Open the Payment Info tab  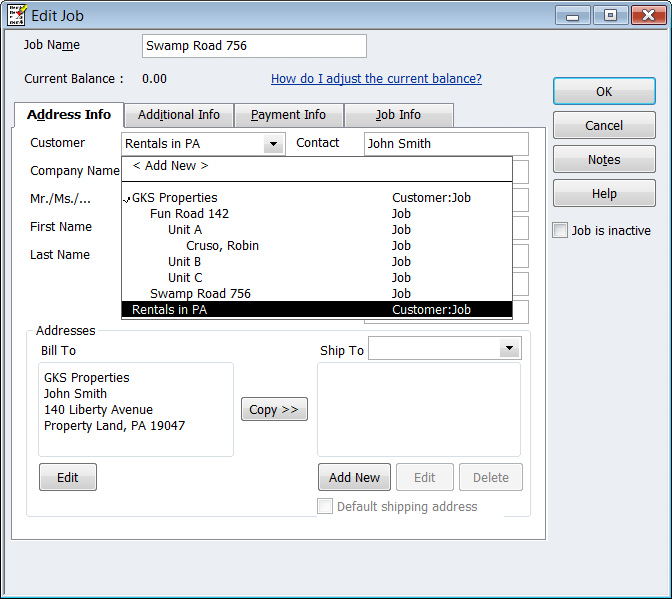pos(288,115)
